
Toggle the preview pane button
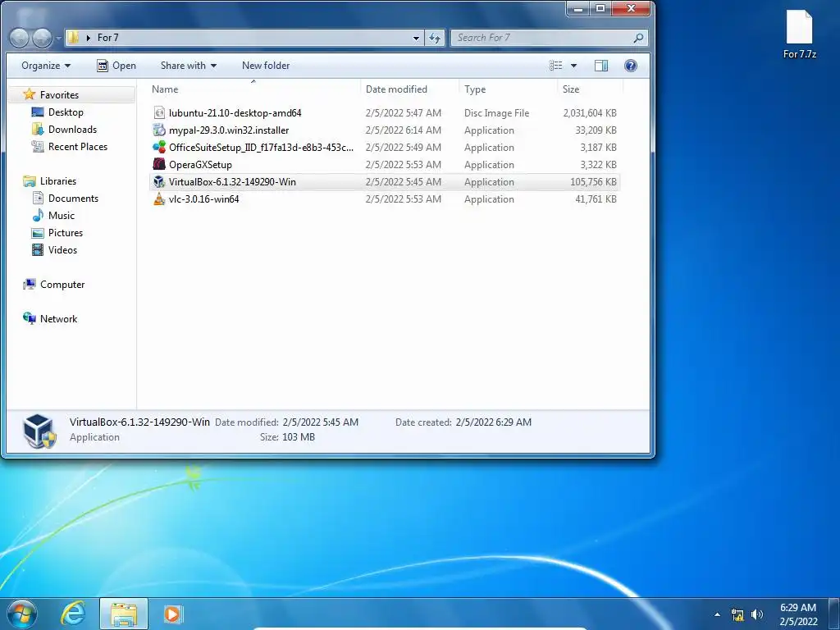pyautogui.click(x=601, y=66)
